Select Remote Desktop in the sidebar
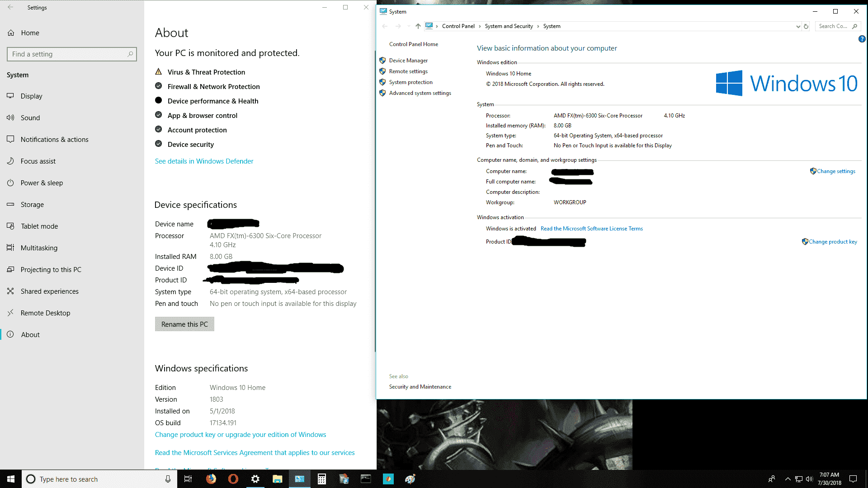This screenshot has width=868, height=488. 45,313
